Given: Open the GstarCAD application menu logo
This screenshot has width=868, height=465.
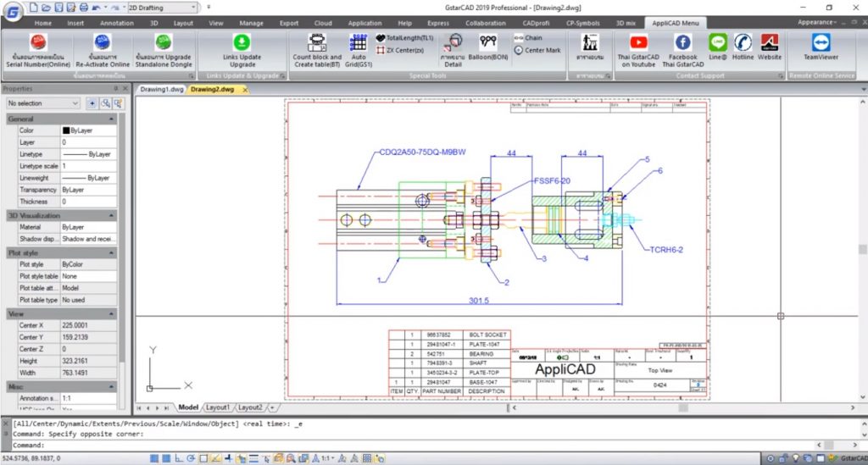Looking at the screenshot, I should pyautogui.click(x=12, y=12).
